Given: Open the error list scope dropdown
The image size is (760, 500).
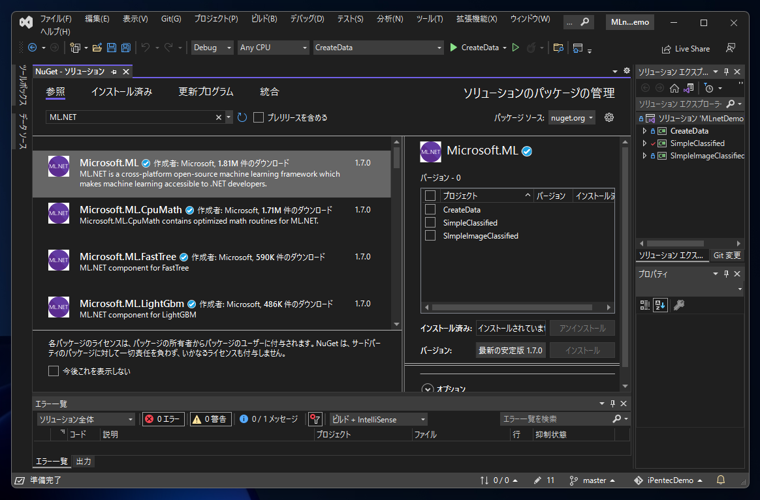Looking at the screenshot, I should click(86, 419).
